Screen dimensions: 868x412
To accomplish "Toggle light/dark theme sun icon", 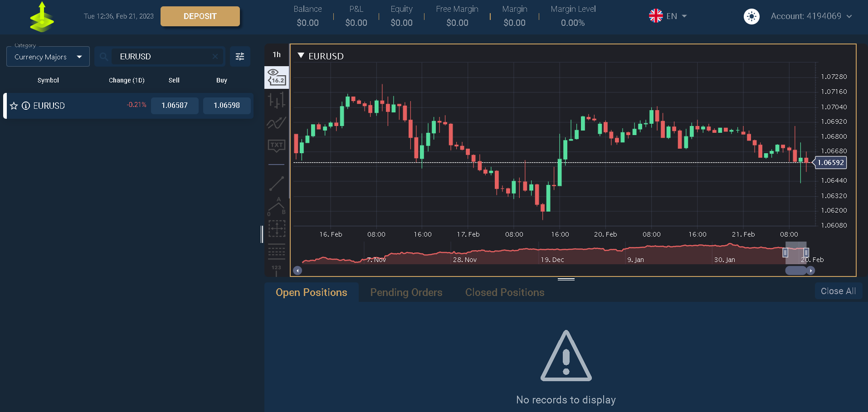I will 751,16.
